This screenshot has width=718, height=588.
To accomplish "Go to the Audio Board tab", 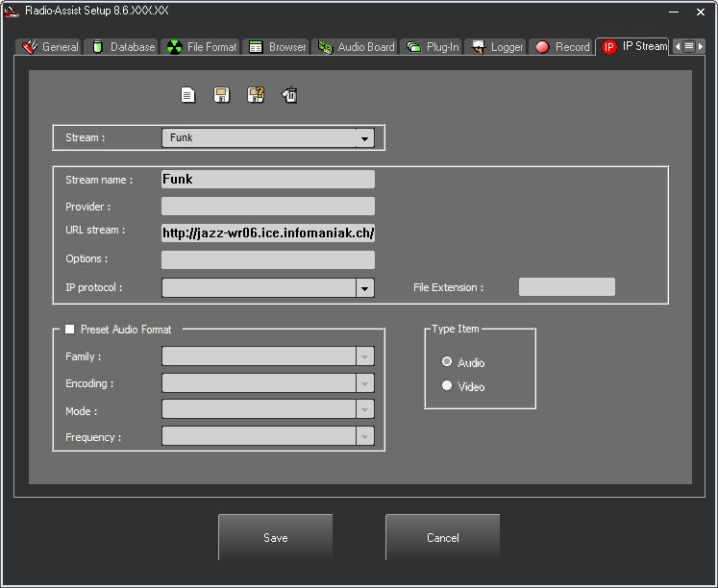I will pos(356,47).
